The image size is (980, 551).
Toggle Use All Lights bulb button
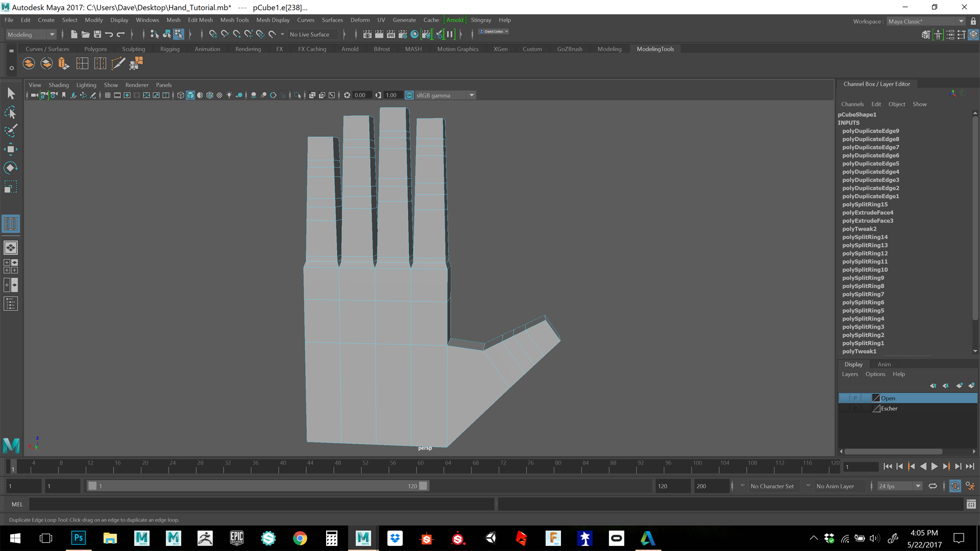click(x=229, y=95)
